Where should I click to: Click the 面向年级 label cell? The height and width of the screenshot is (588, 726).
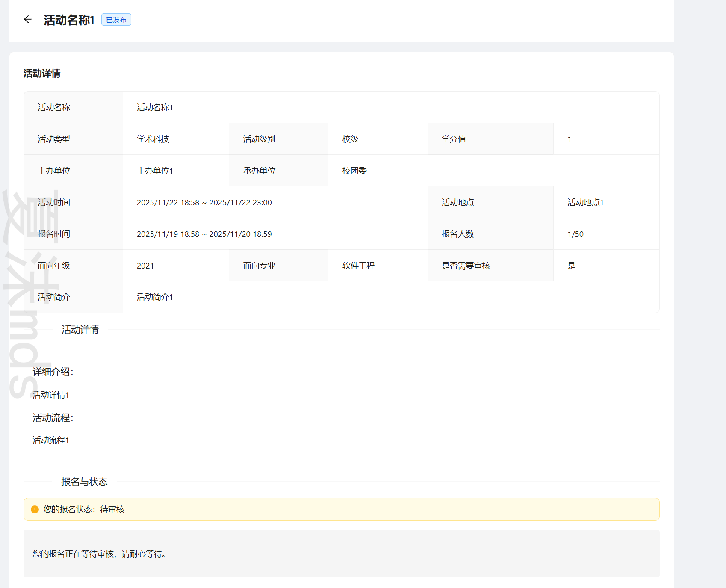73,266
